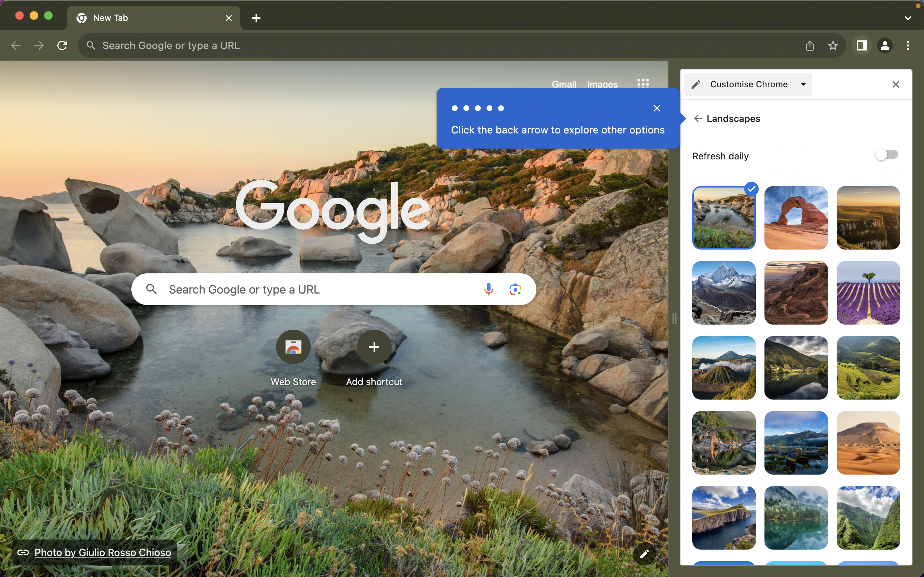The image size is (924, 577).
Task: Open the Gmail link
Action: pyautogui.click(x=563, y=84)
